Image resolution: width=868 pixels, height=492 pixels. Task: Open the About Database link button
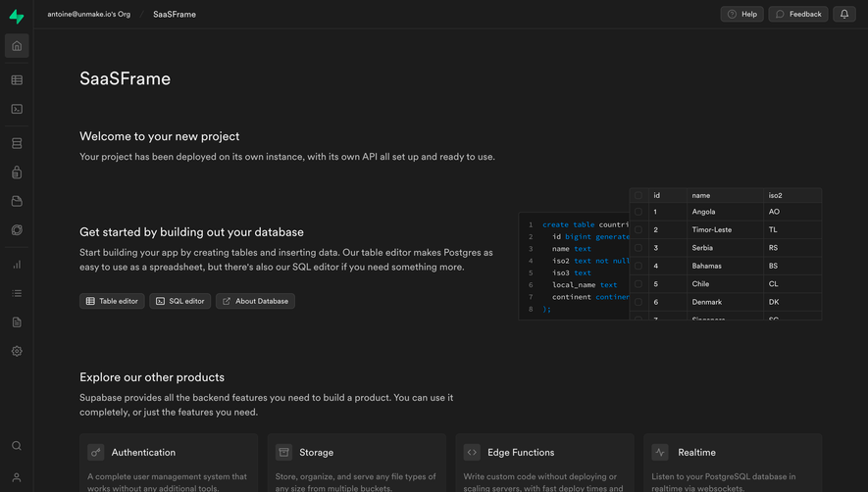255,301
